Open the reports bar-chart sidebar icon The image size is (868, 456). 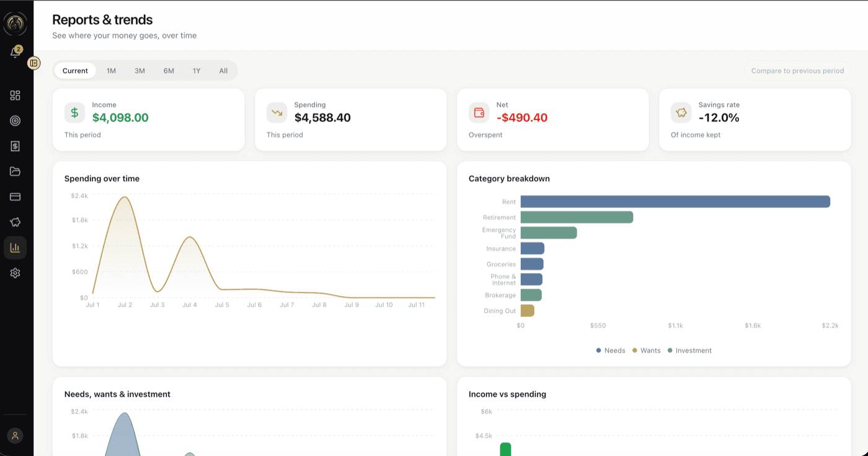[x=15, y=248]
